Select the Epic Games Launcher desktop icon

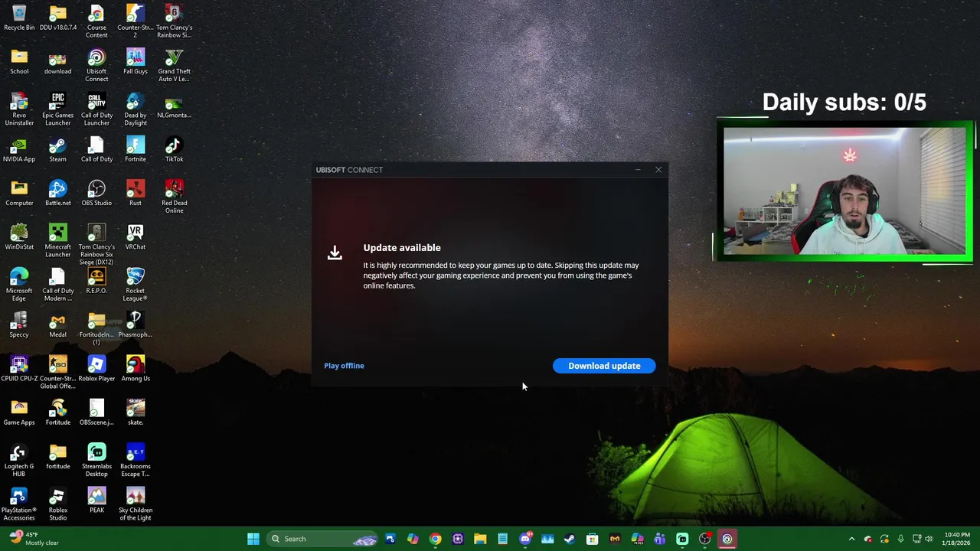coord(57,109)
